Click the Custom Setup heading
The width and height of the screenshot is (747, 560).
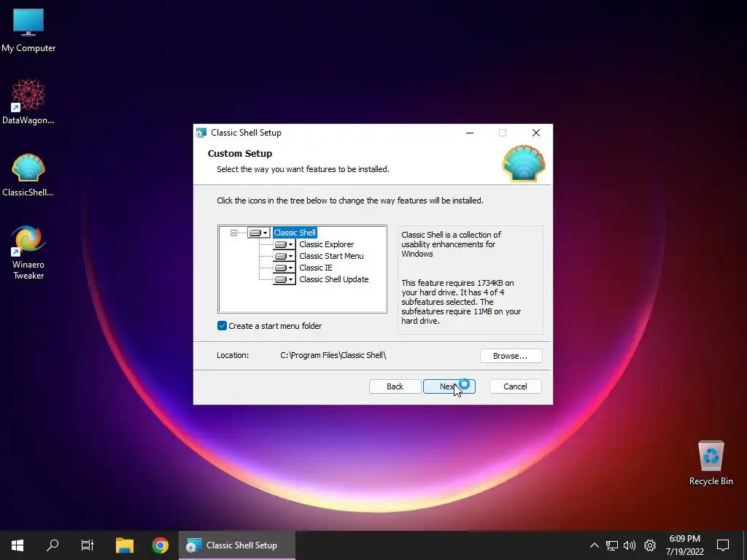(239, 153)
